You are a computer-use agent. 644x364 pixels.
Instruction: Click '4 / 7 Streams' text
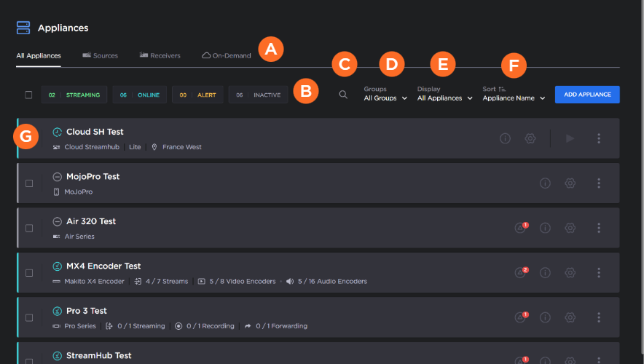click(x=167, y=281)
